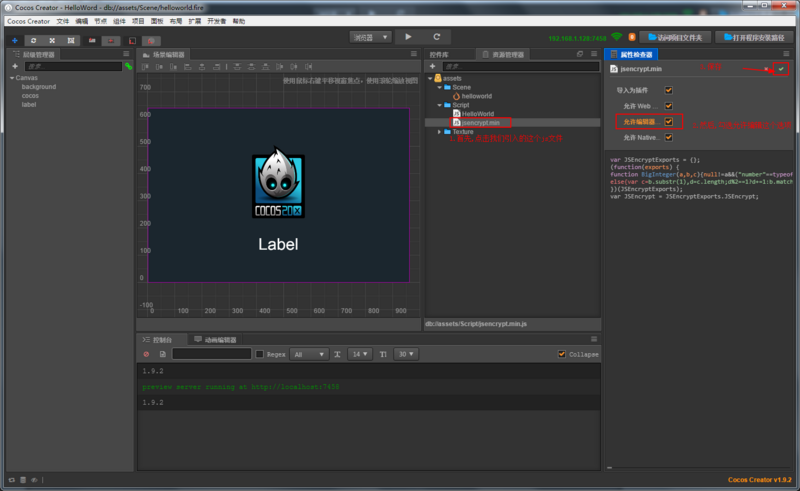Select the label node in hierarchy

pyautogui.click(x=29, y=105)
